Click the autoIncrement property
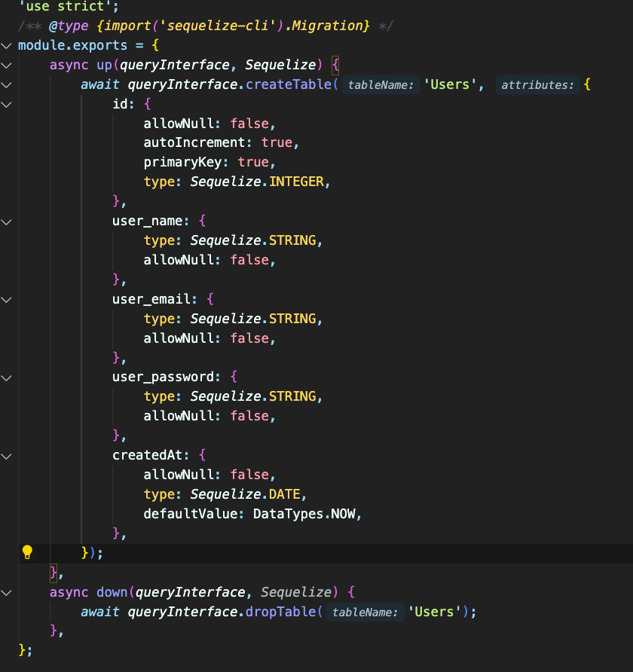 click(194, 142)
